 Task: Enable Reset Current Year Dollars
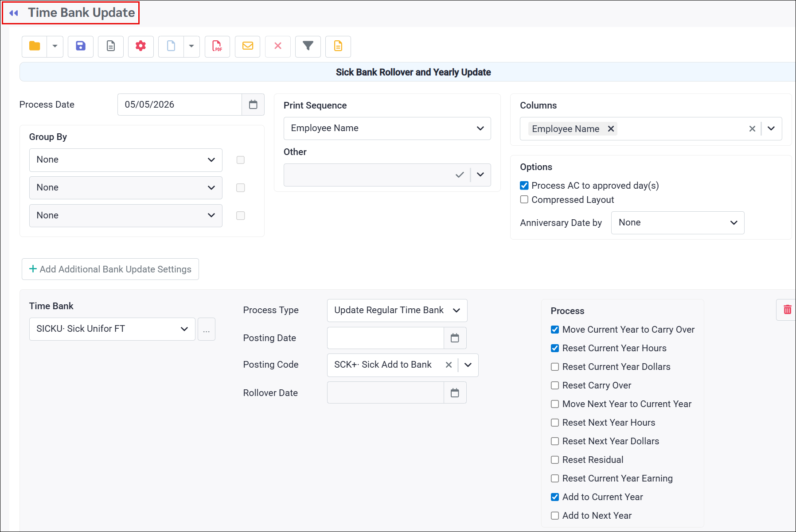[x=555, y=367]
